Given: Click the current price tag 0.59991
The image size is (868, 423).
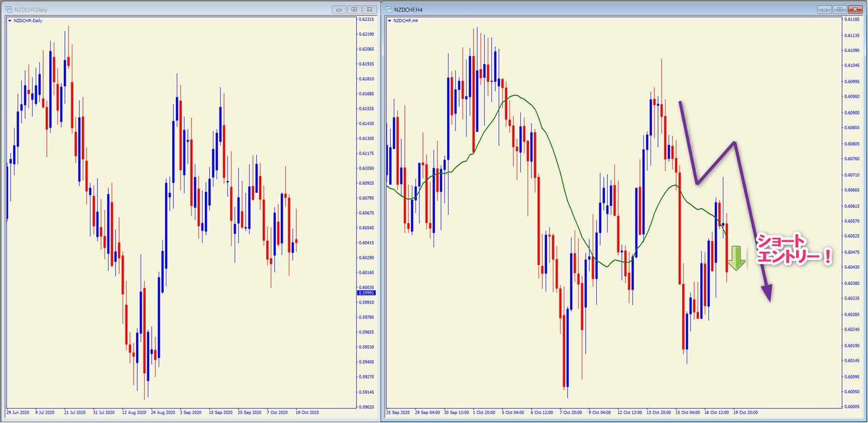Looking at the screenshot, I should [366, 293].
